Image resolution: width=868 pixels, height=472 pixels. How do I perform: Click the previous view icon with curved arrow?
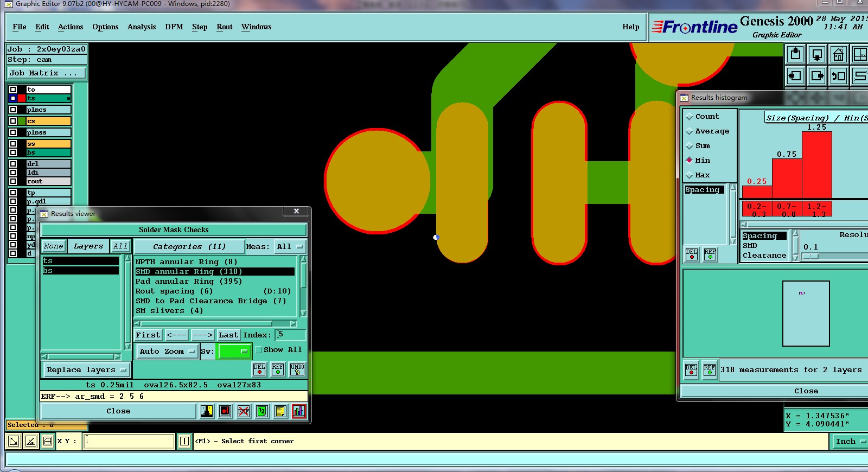tap(838, 76)
